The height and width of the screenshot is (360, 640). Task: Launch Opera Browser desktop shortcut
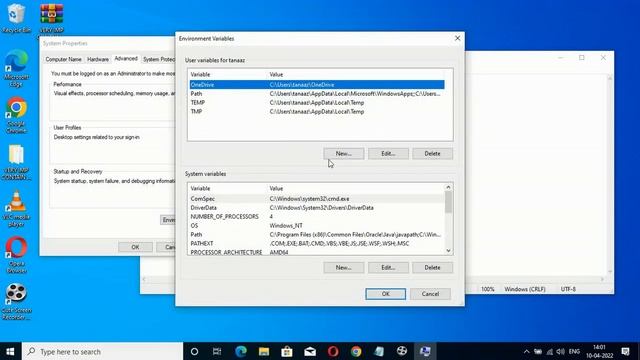point(16,255)
